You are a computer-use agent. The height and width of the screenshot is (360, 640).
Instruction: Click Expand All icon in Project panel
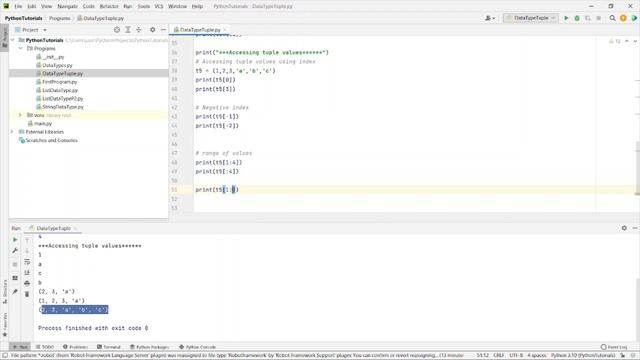click(x=128, y=30)
